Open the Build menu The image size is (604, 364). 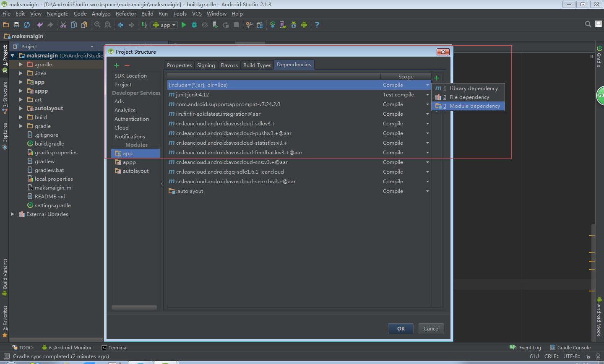(x=147, y=14)
